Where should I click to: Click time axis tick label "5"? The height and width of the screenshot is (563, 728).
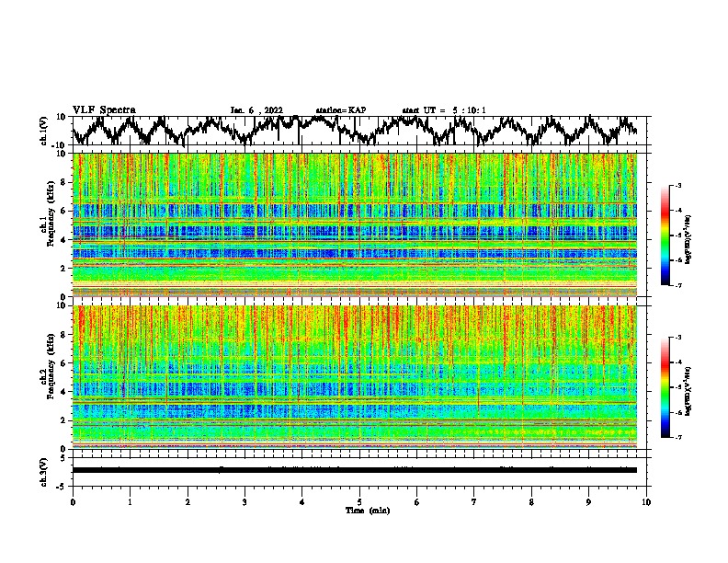(x=359, y=502)
